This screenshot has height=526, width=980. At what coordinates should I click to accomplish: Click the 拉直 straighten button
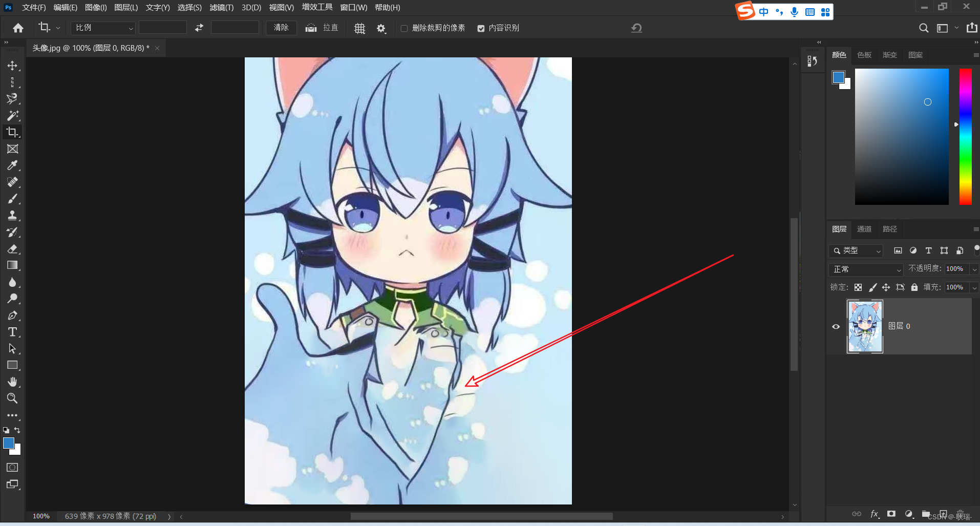click(322, 28)
